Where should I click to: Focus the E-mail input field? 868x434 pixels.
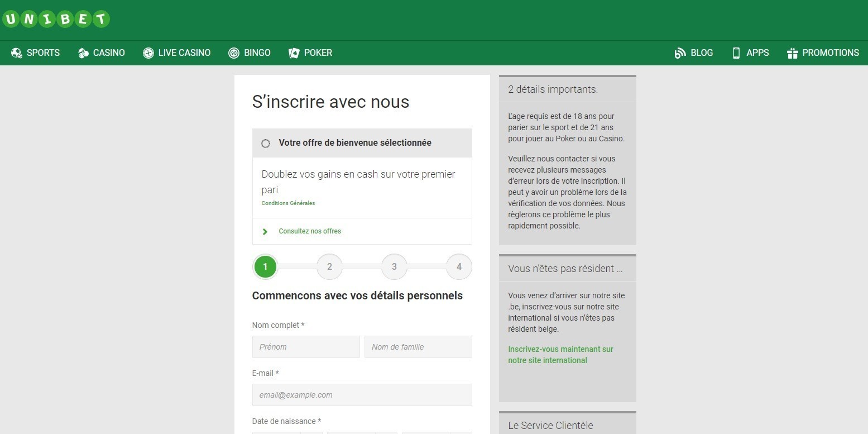(362, 395)
